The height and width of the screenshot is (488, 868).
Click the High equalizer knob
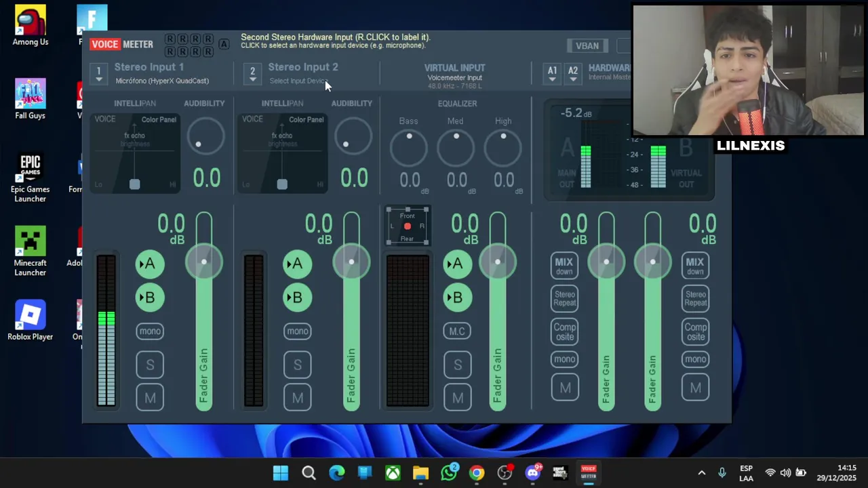point(503,146)
